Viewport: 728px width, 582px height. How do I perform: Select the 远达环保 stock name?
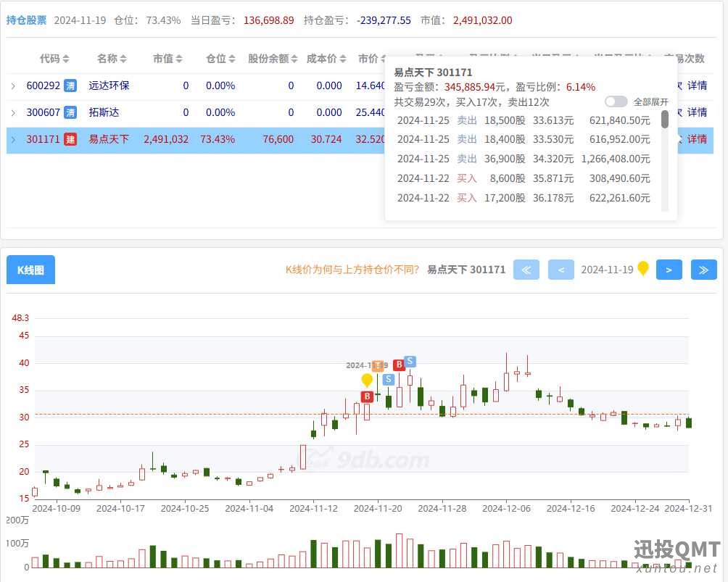pyautogui.click(x=109, y=86)
